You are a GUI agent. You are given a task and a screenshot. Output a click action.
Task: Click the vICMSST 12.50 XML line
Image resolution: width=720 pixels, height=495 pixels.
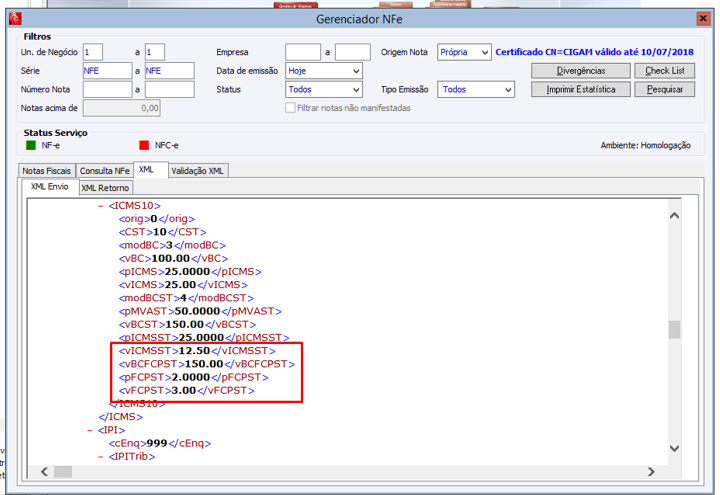point(197,351)
